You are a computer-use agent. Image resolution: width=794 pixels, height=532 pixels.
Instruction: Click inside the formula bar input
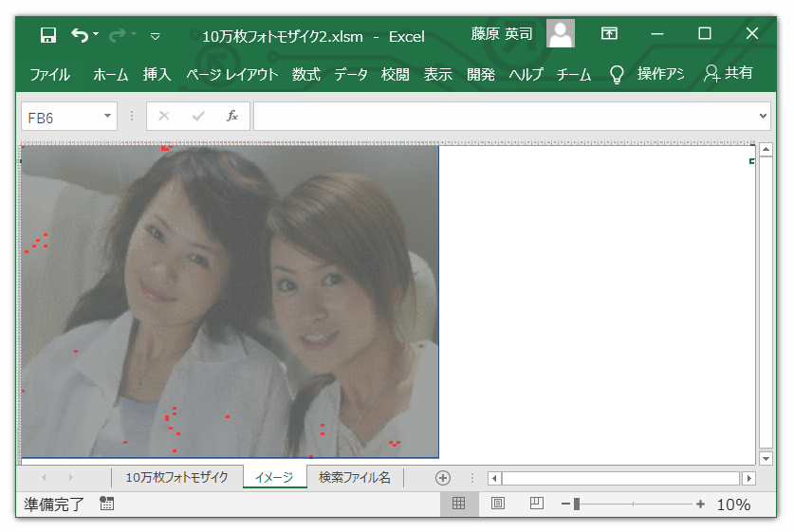505,116
